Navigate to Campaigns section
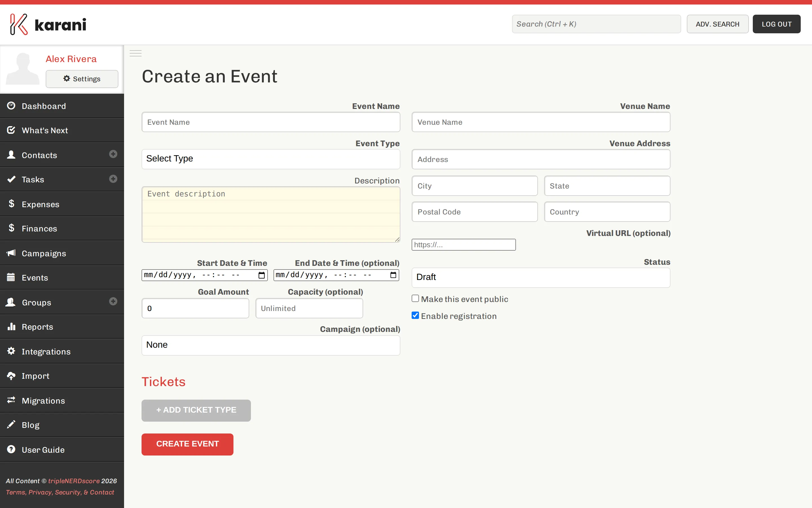Image resolution: width=812 pixels, height=508 pixels. point(62,253)
